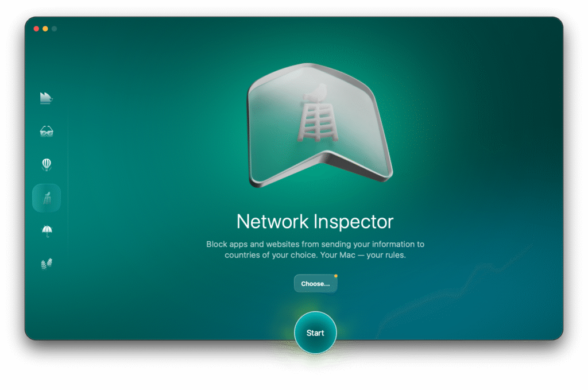Switch to the hot air balloon module
The image size is (588, 390).
(47, 165)
